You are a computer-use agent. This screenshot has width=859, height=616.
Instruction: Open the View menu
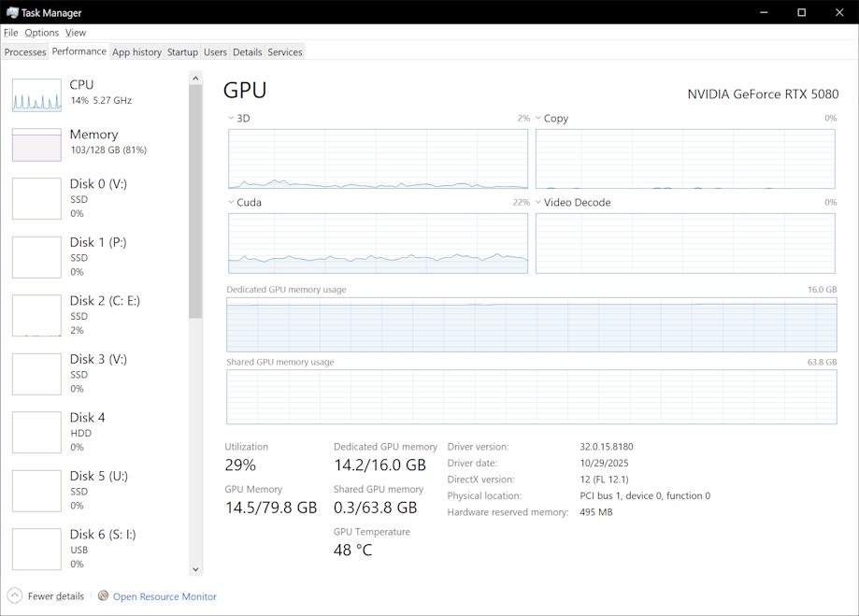[x=76, y=33]
